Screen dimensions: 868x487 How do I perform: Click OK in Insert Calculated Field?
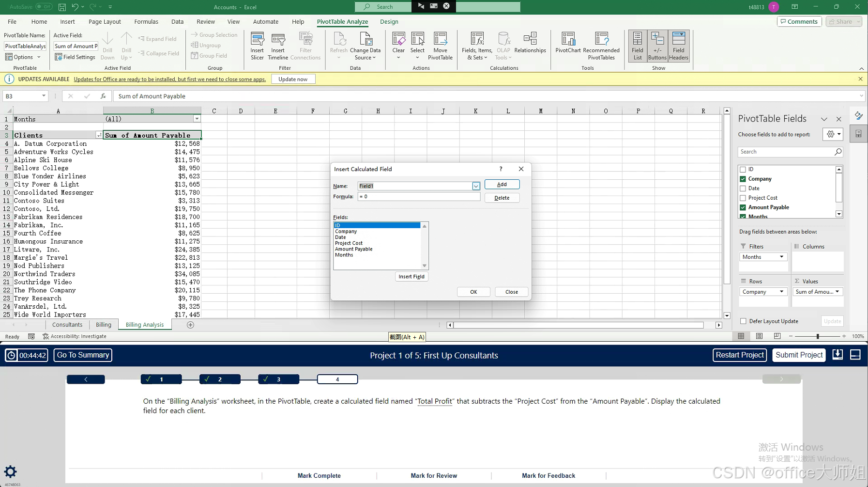point(473,292)
